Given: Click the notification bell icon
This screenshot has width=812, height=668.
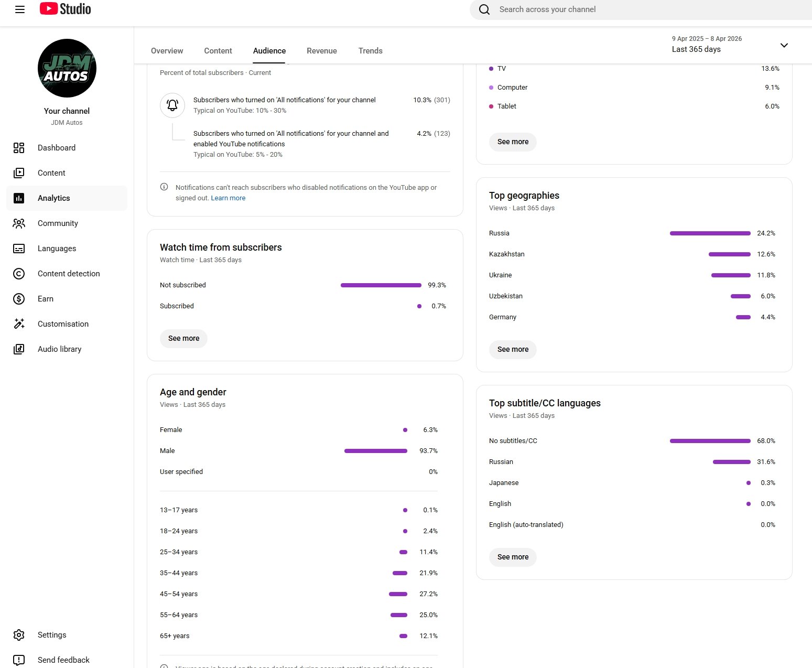Looking at the screenshot, I should click(x=172, y=105).
